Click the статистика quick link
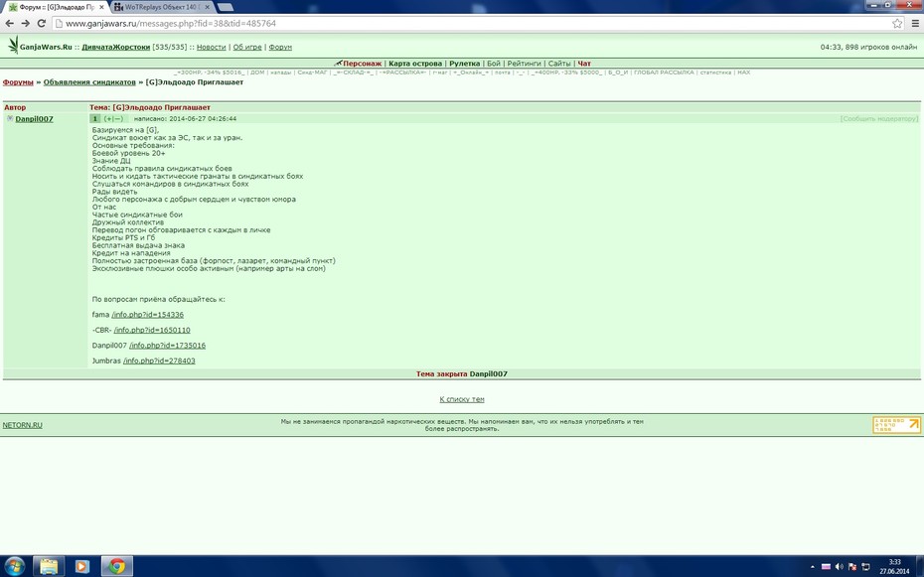The width and height of the screenshot is (924, 577). click(715, 72)
